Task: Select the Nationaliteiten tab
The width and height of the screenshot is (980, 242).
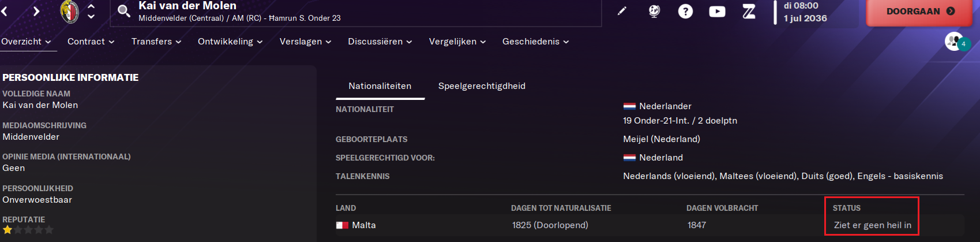Action: [x=380, y=86]
